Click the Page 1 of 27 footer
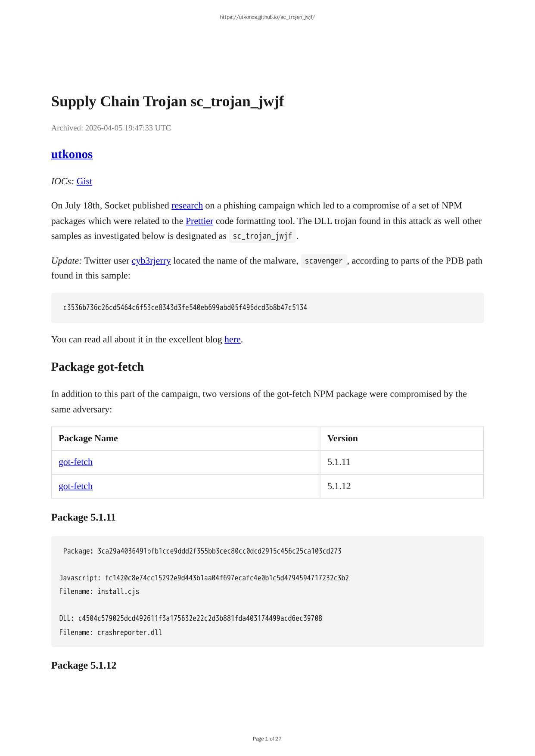 tap(267, 739)
